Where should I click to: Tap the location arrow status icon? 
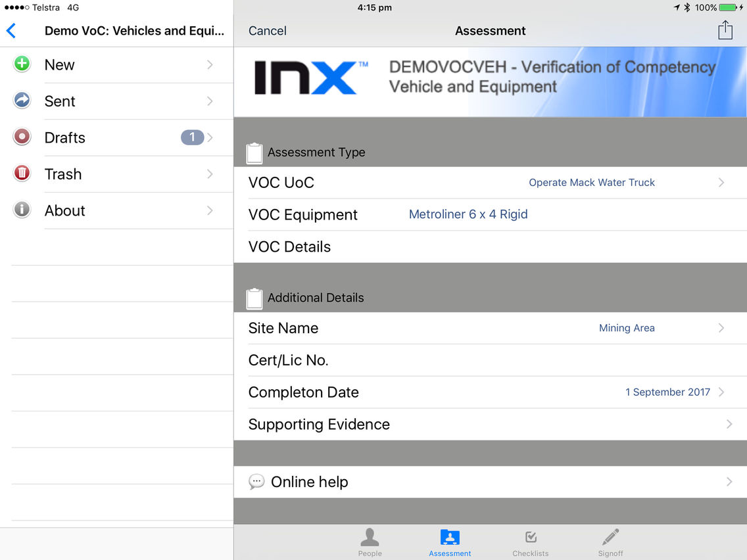[x=677, y=7]
